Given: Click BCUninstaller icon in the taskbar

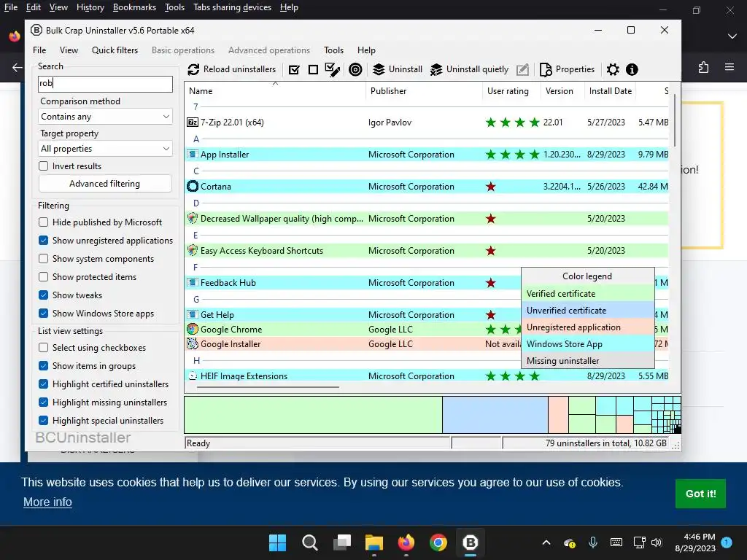Looking at the screenshot, I should (x=471, y=542).
